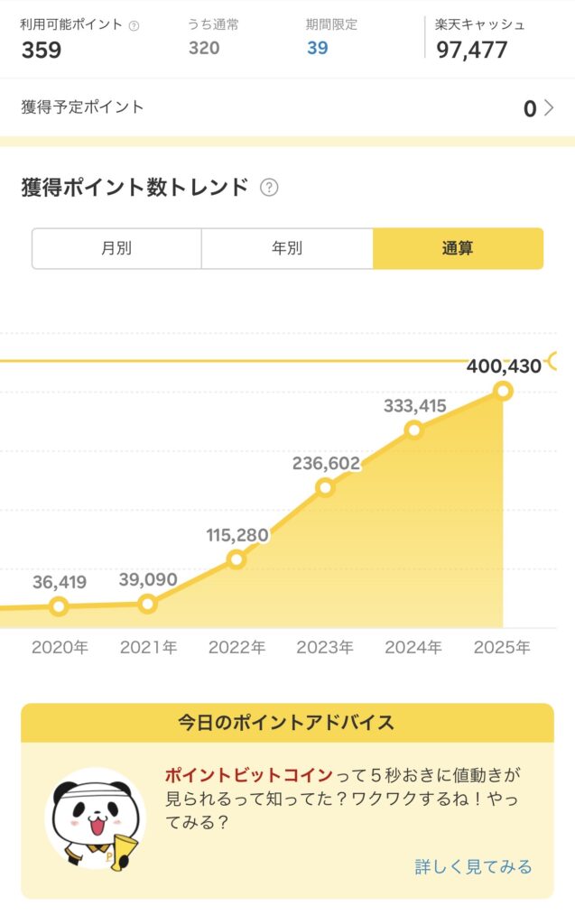Click the 2021年 data point marker
The height and width of the screenshot is (924, 575).
tap(147, 604)
